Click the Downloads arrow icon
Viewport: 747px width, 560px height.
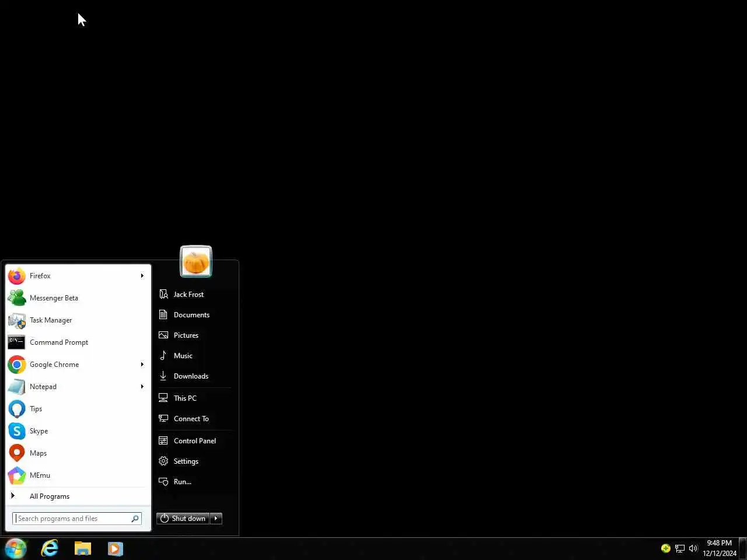[163, 376]
